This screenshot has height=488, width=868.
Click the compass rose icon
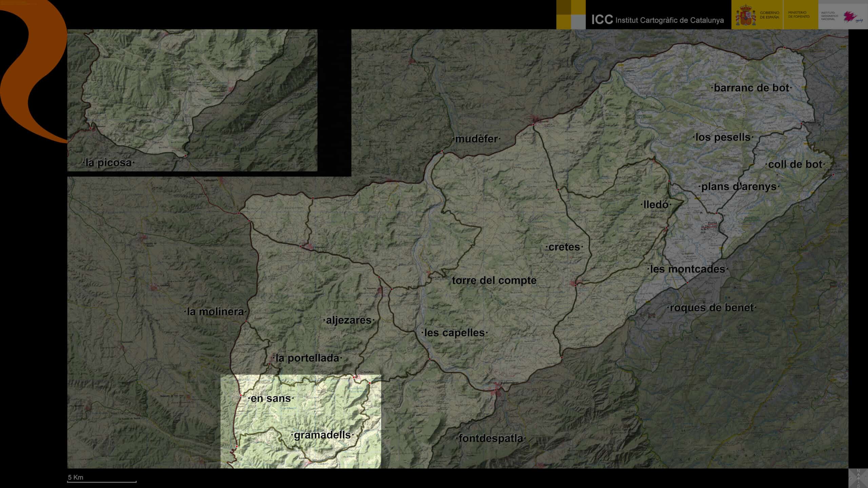click(858, 478)
